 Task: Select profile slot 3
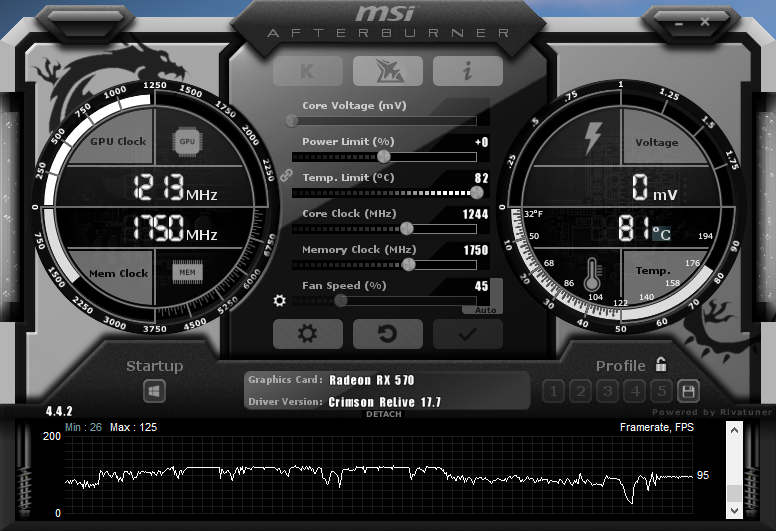click(x=607, y=391)
